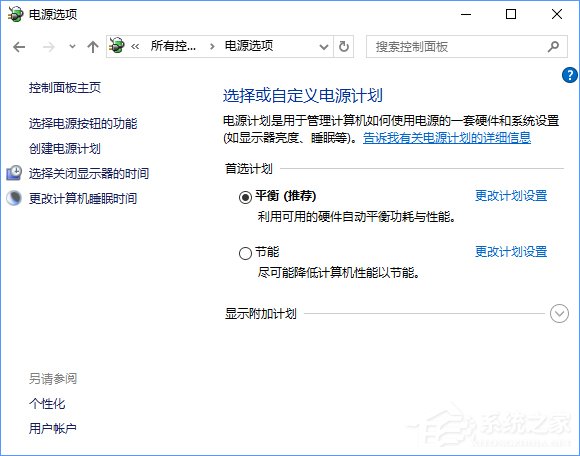
Task: Open 创建电源计划 link
Action: point(65,149)
